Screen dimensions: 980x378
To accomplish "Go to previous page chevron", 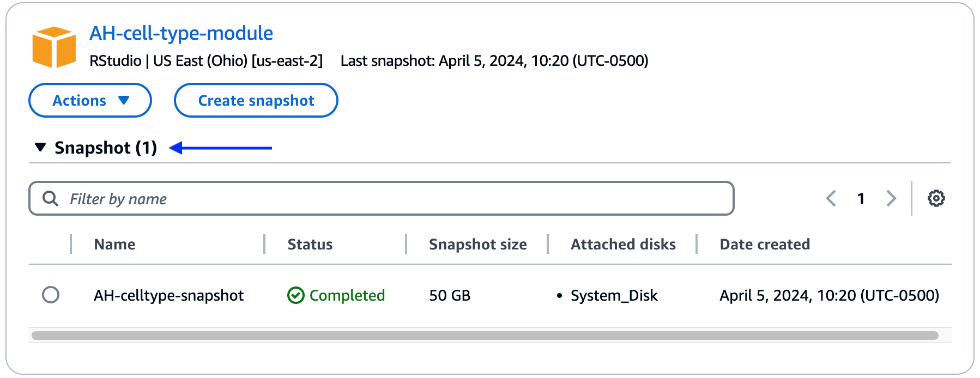I will 831,198.
